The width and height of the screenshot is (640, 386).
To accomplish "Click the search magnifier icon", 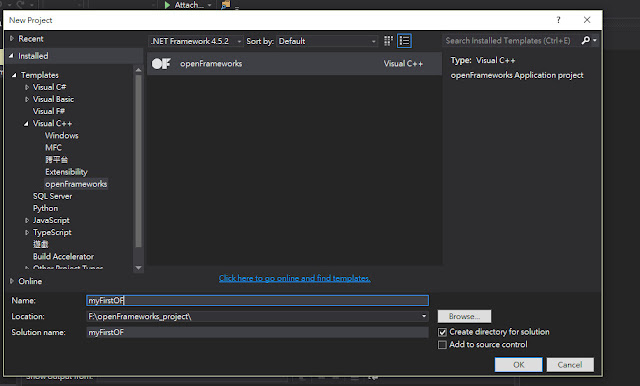I will point(586,40).
